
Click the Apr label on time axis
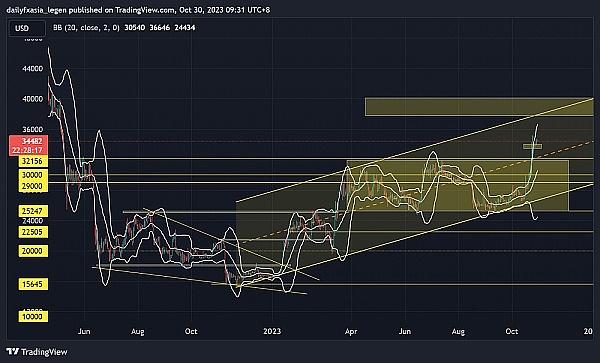[351, 331]
